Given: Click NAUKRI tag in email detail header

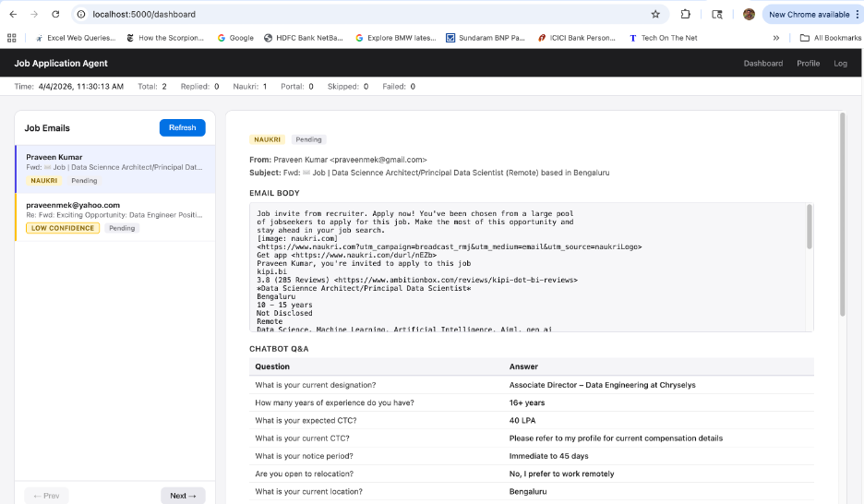Looking at the screenshot, I should pos(268,139).
